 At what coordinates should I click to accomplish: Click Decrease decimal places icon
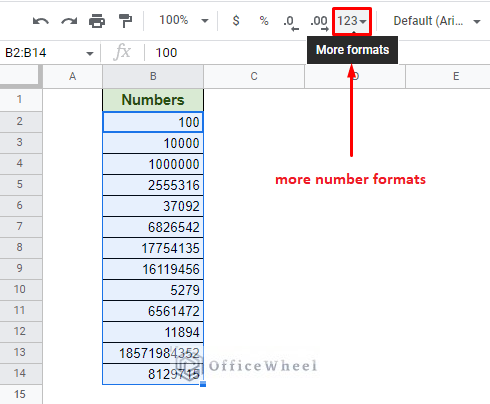coord(291,23)
